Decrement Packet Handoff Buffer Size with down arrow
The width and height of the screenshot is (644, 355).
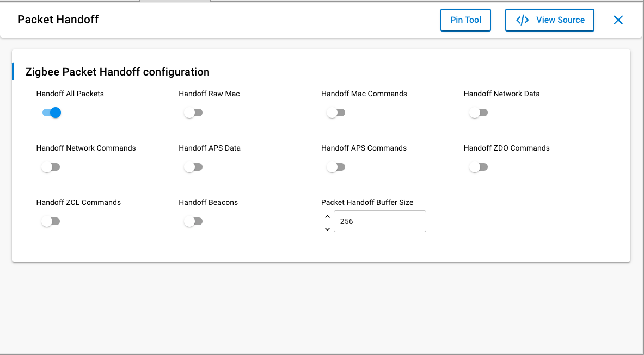click(x=327, y=229)
